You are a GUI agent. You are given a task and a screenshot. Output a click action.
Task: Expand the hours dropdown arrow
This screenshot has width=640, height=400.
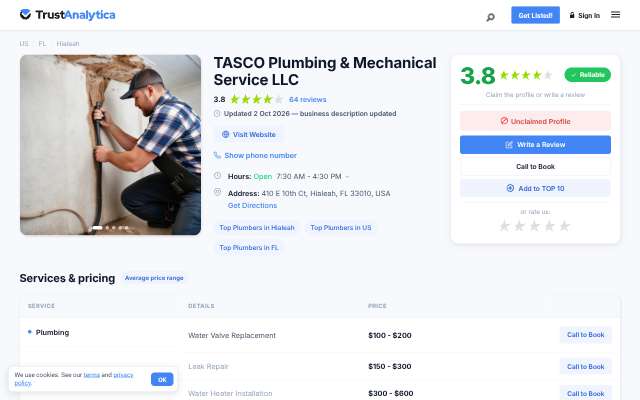[x=347, y=177]
